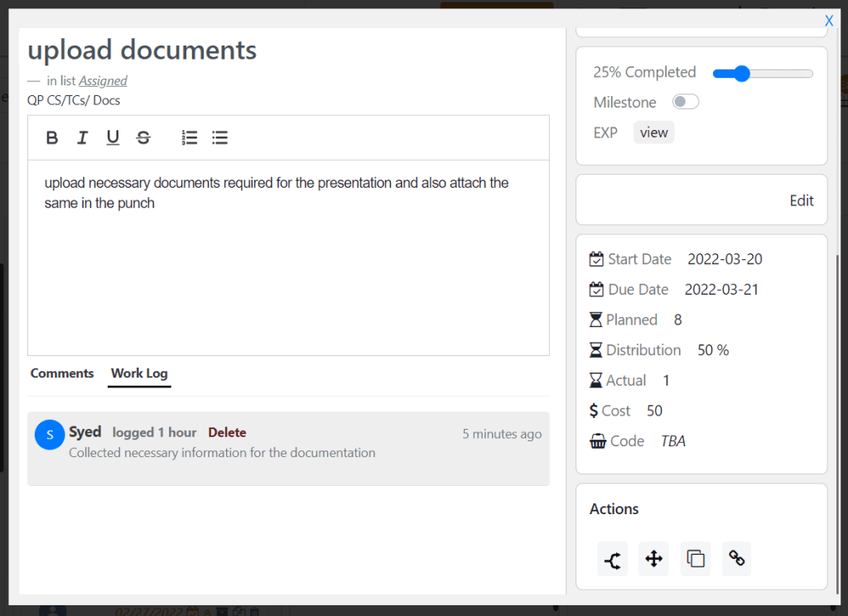This screenshot has height=616, width=848.
Task: Click the Actual hours value 1
Action: coord(667,380)
